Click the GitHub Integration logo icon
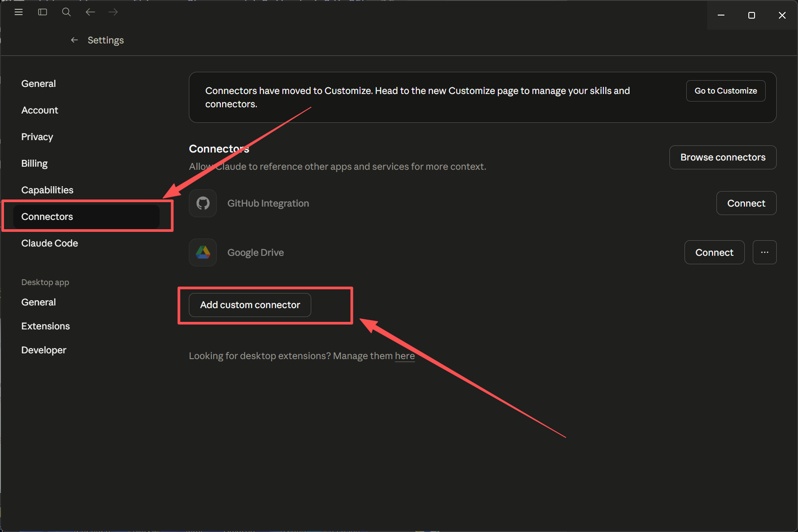The width and height of the screenshot is (798, 532). coord(203,203)
